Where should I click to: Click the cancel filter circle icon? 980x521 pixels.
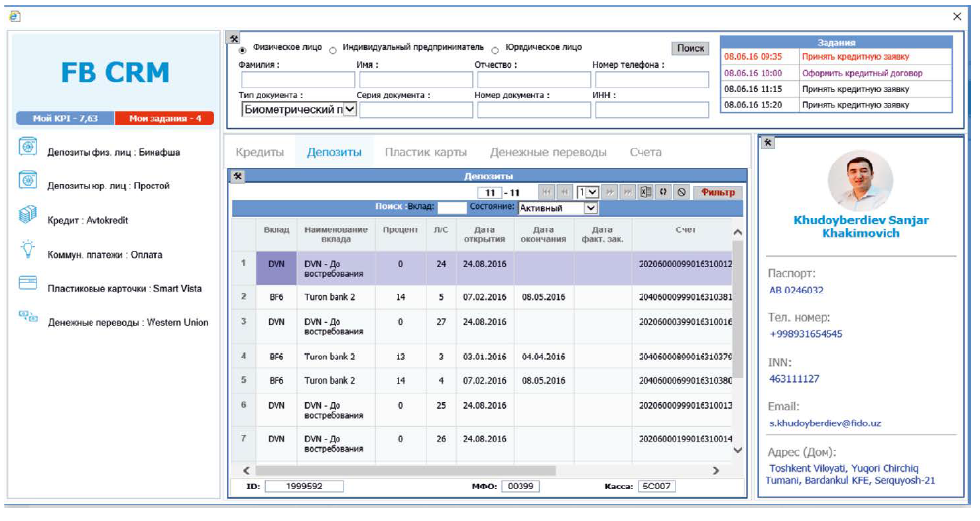(x=681, y=193)
